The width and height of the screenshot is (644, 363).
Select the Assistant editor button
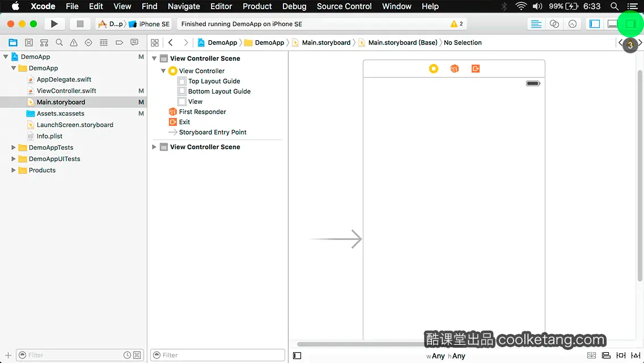(554, 24)
